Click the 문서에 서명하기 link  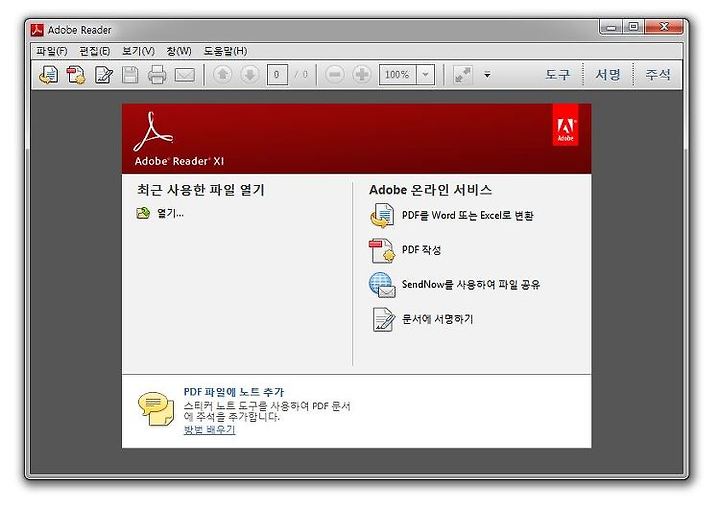point(438,319)
